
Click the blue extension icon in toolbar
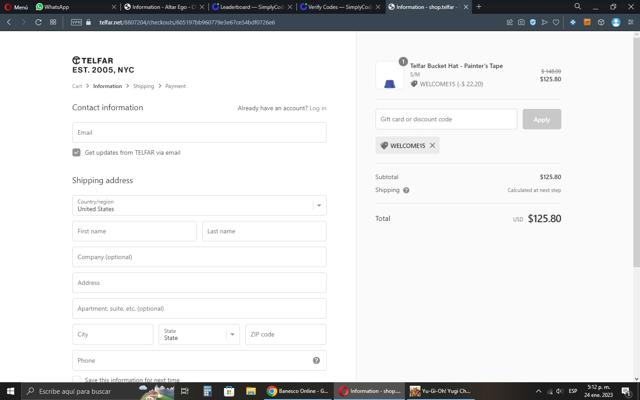click(x=573, y=22)
